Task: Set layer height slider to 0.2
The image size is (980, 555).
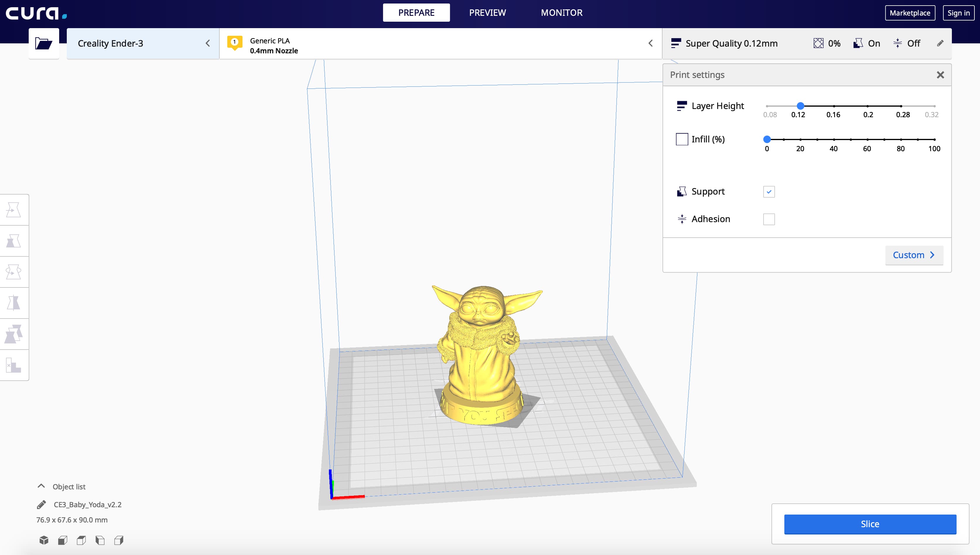Action: point(868,106)
